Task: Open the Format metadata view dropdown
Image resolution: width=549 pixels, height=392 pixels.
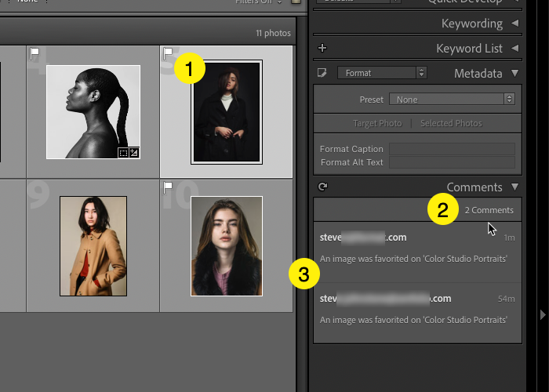Action: point(381,73)
